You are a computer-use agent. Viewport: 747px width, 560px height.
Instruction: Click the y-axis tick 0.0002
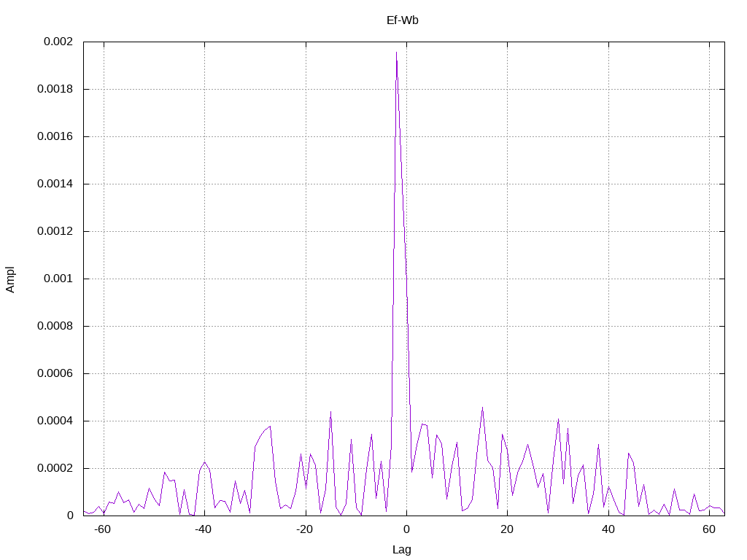[x=55, y=468]
